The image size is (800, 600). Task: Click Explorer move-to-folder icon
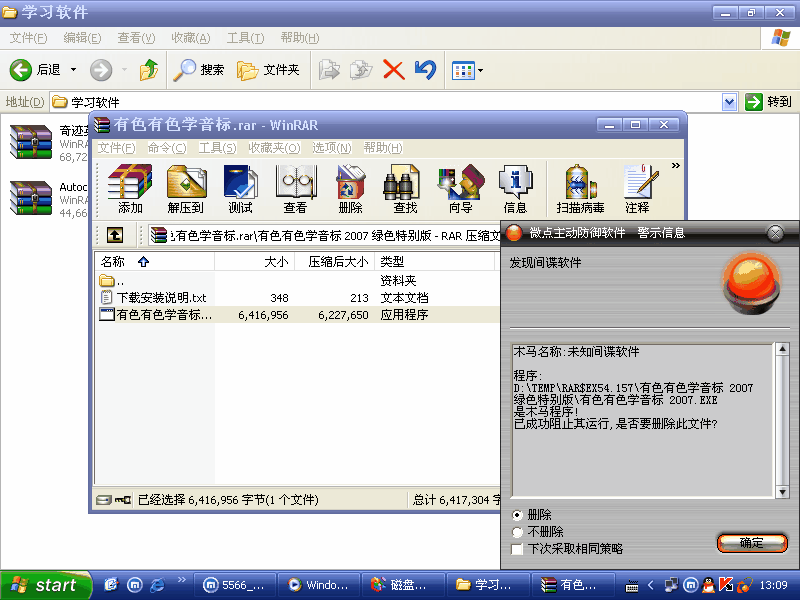(329, 70)
